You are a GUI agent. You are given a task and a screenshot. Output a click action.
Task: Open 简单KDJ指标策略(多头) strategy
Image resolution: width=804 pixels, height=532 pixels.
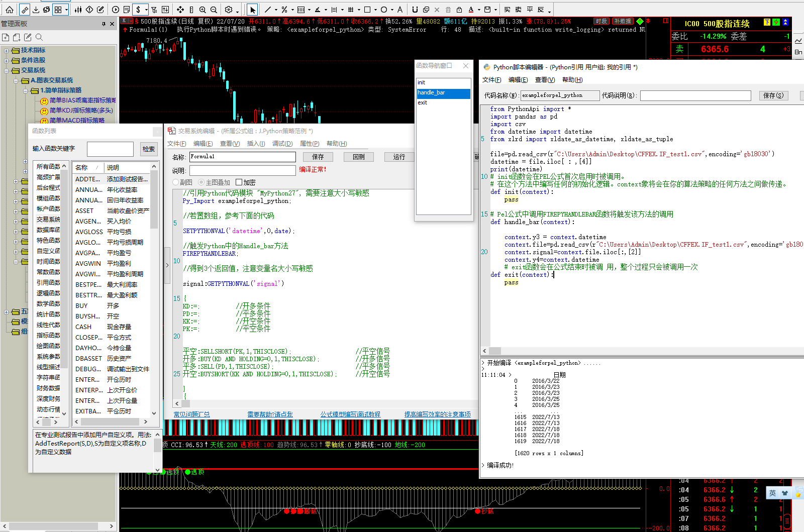[x=81, y=111]
